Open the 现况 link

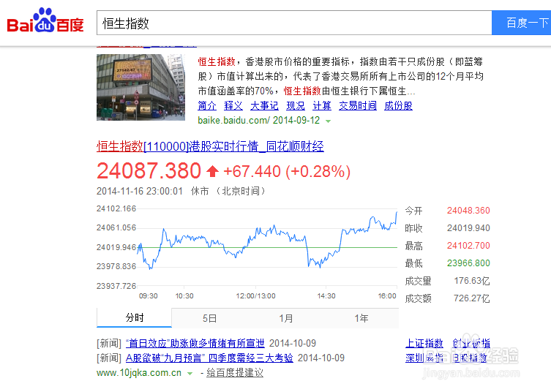(296, 106)
